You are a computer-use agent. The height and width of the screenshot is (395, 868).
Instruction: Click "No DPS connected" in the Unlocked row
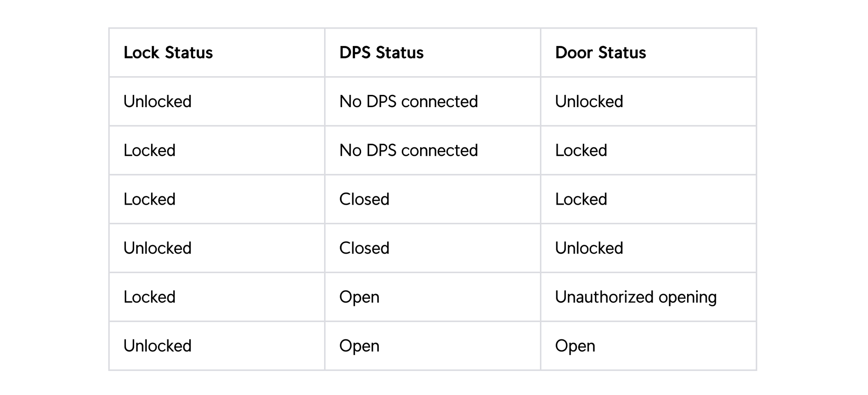point(408,101)
